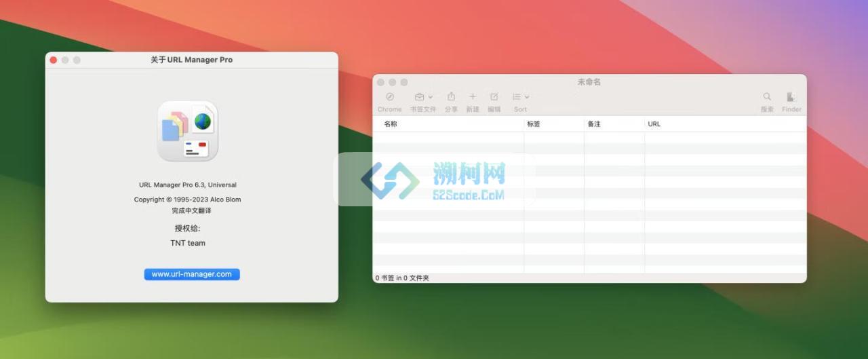The image size is (868, 359).
Task: Click the TNT team license text
Action: pyautogui.click(x=188, y=243)
